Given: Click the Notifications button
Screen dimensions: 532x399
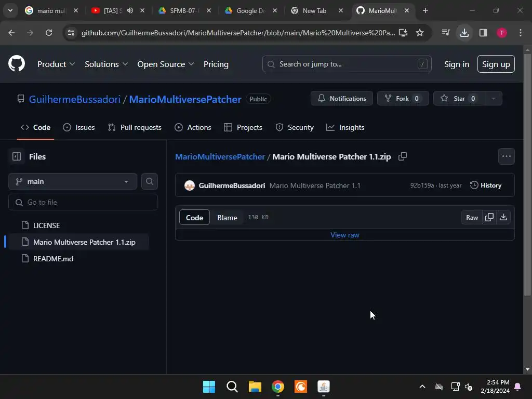Looking at the screenshot, I should (342, 98).
